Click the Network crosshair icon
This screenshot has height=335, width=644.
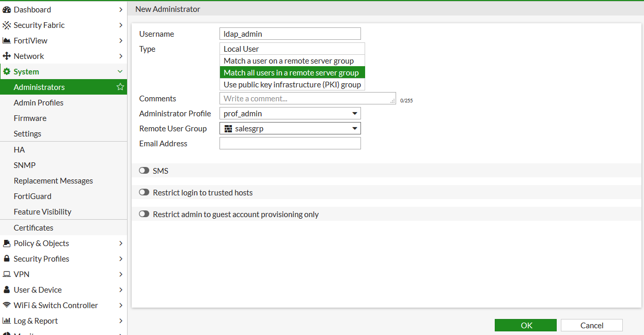click(x=7, y=56)
